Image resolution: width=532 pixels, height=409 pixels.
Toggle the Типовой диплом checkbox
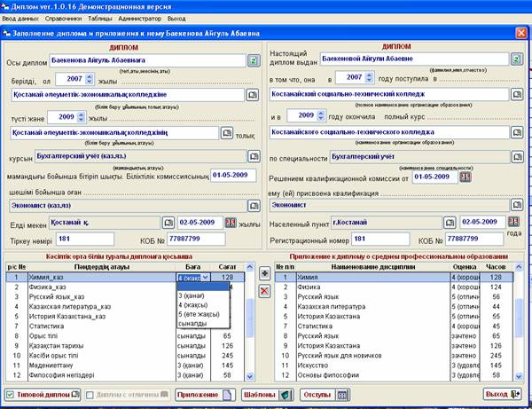click(x=10, y=394)
